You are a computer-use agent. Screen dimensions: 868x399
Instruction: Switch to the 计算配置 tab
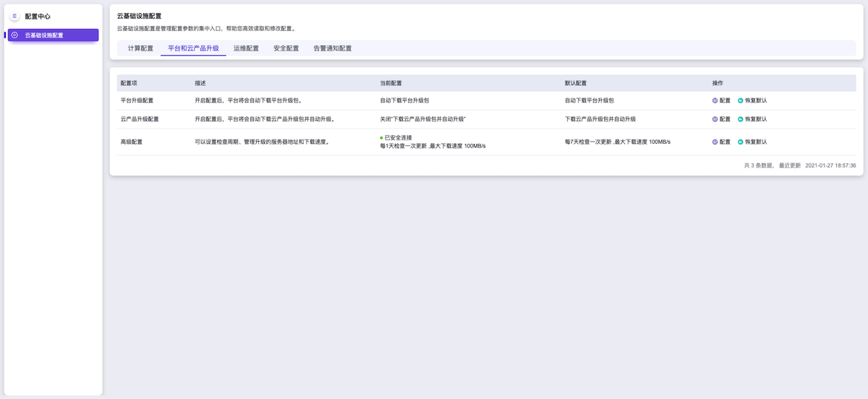click(x=140, y=48)
